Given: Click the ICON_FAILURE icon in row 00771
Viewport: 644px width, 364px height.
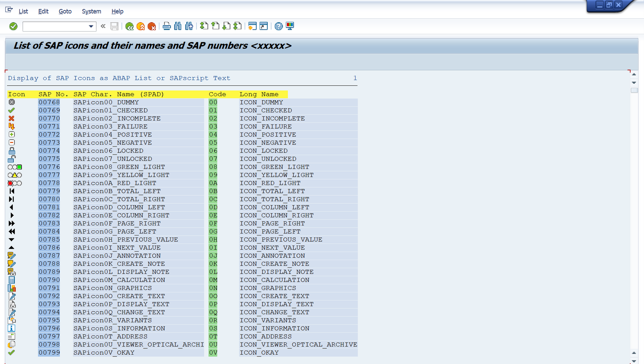Looking at the screenshot, I should [x=12, y=126].
